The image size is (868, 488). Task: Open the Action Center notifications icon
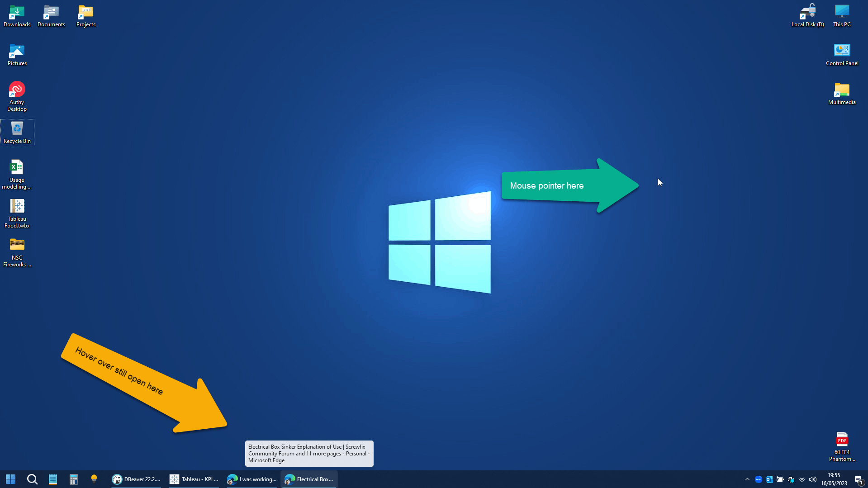pyautogui.click(x=859, y=479)
